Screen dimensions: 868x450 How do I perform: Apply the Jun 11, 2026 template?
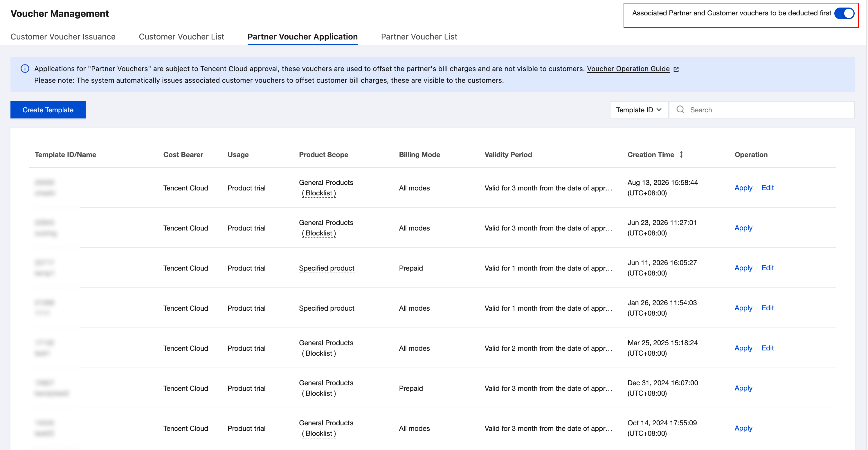tap(743, 268)
